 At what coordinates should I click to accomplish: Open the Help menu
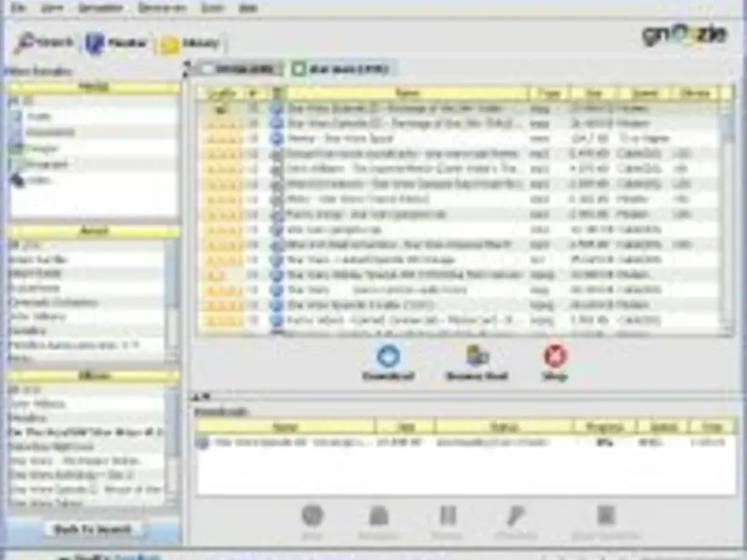tap(247, 7)
